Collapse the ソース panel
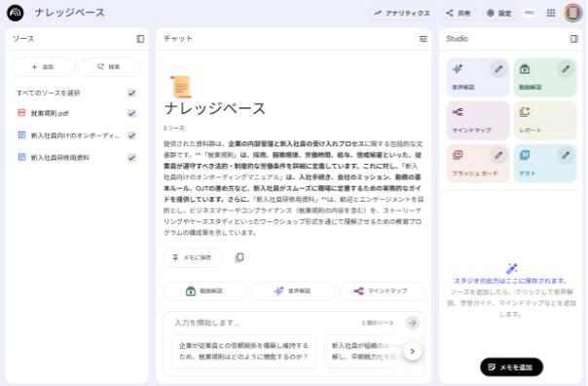Screen dimensions: 588x386 [x=140, y=39]
